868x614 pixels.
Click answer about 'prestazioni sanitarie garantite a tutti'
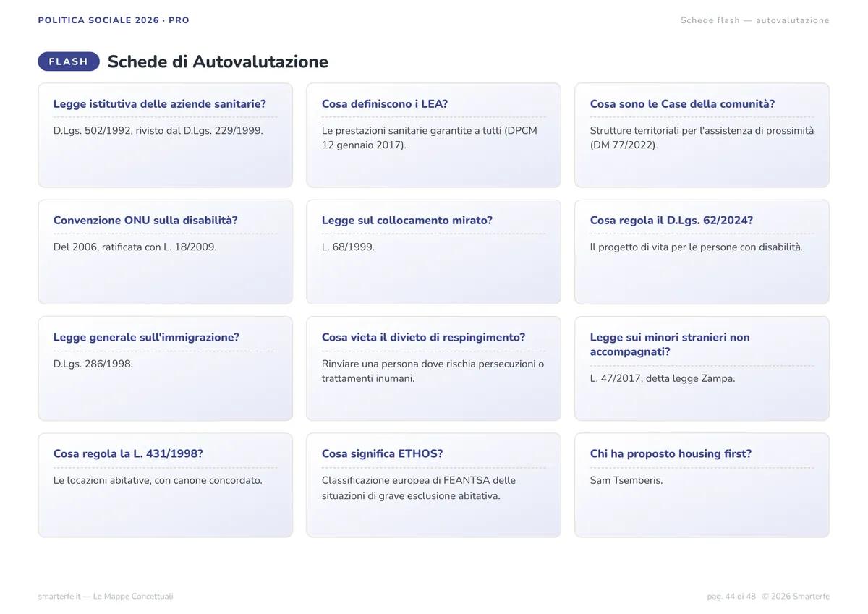[430, 137]
